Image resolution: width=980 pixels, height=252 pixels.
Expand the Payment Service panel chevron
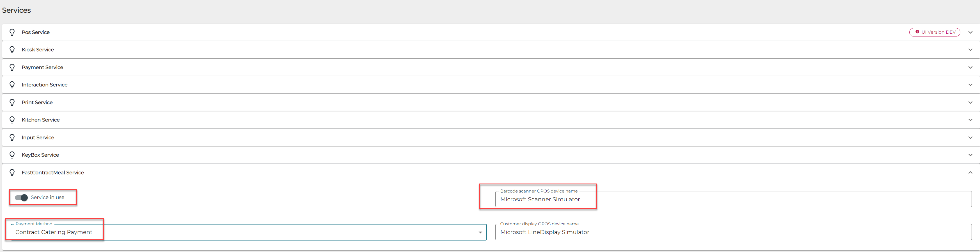click(x=970, y=67)
